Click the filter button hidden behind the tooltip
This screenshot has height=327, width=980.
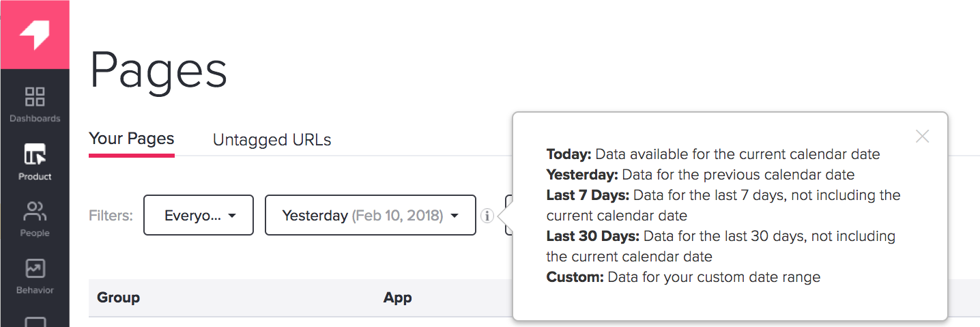click(x=508, y=215)
